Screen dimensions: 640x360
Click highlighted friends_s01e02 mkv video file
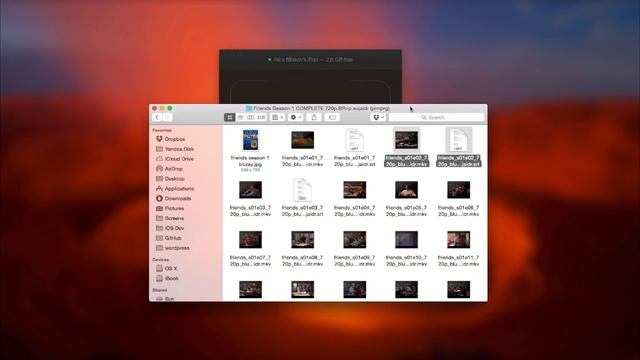pos(407,140)
